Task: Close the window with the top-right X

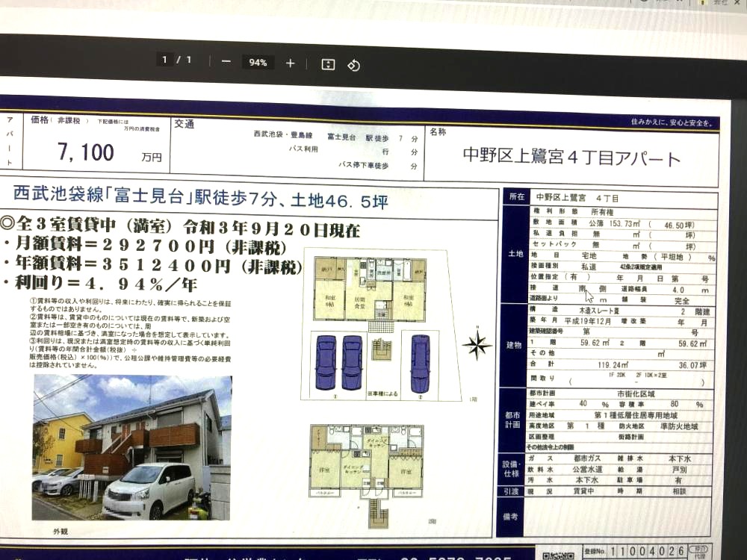Action: pyautogui.click(x=737, y=3)
